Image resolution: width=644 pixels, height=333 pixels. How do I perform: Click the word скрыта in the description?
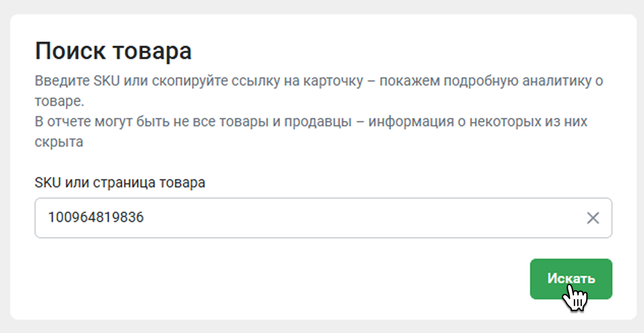tap(58, 143)
